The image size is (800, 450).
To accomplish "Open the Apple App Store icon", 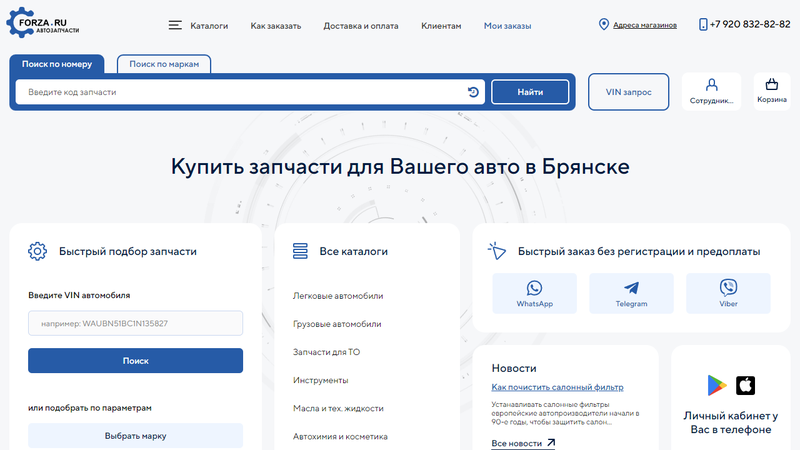I will (x=745, y=386).
